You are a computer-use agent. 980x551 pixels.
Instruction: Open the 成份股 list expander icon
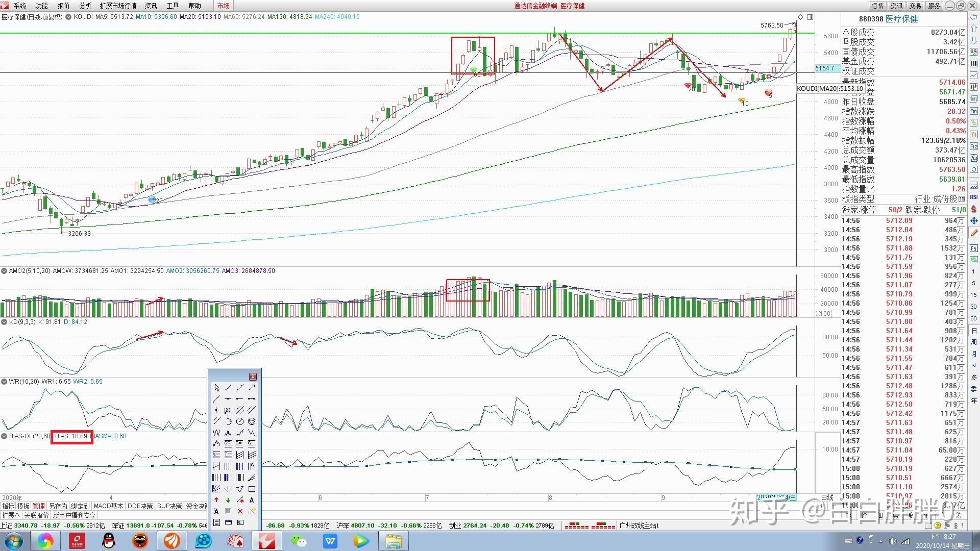[962, 199]
